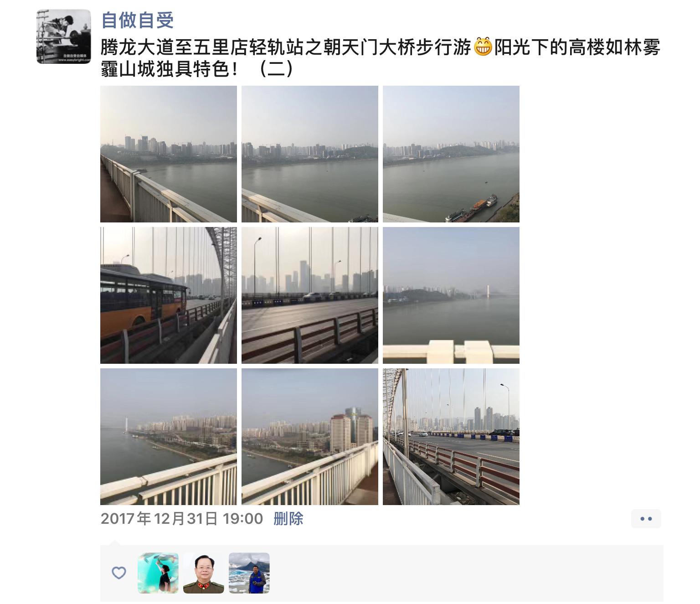Viewport: 700px width, 604px height.
Task: View first photo with bridge railing and skyline
Action: point(169,154)
